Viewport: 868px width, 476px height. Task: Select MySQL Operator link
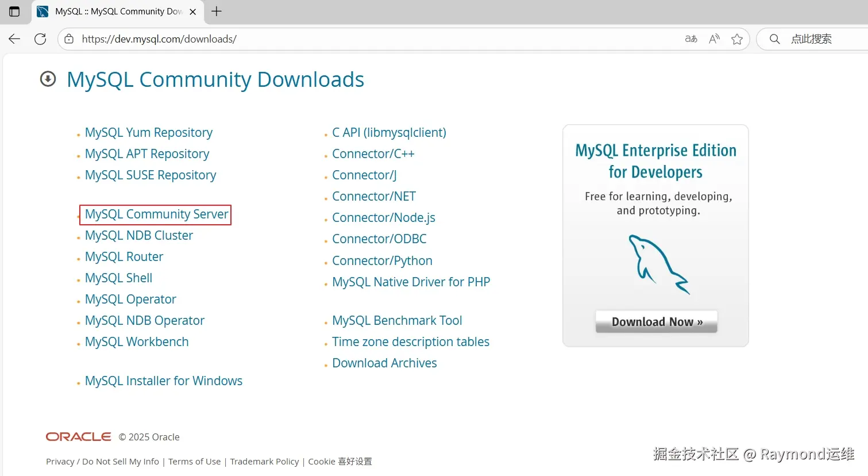[130, 299]
